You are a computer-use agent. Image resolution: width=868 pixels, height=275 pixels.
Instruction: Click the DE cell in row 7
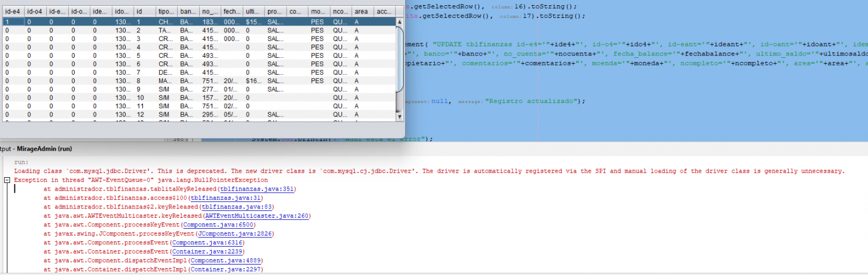167,72
